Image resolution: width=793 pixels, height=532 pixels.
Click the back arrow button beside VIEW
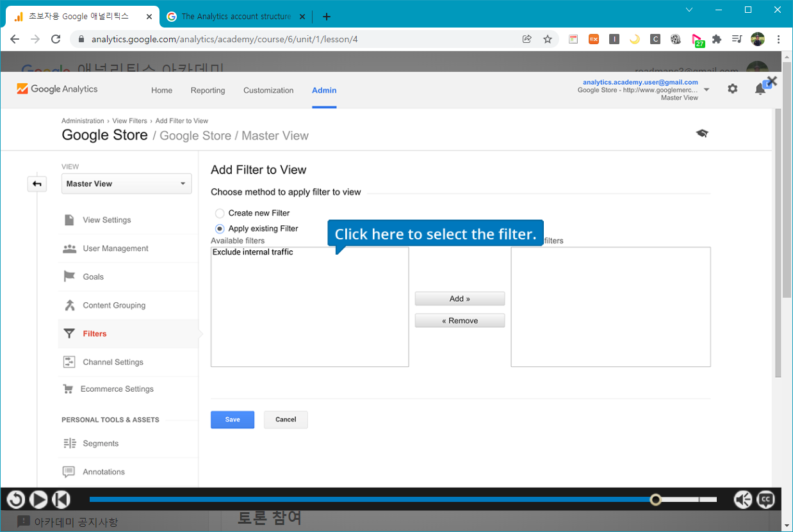(x=37, y=184)
